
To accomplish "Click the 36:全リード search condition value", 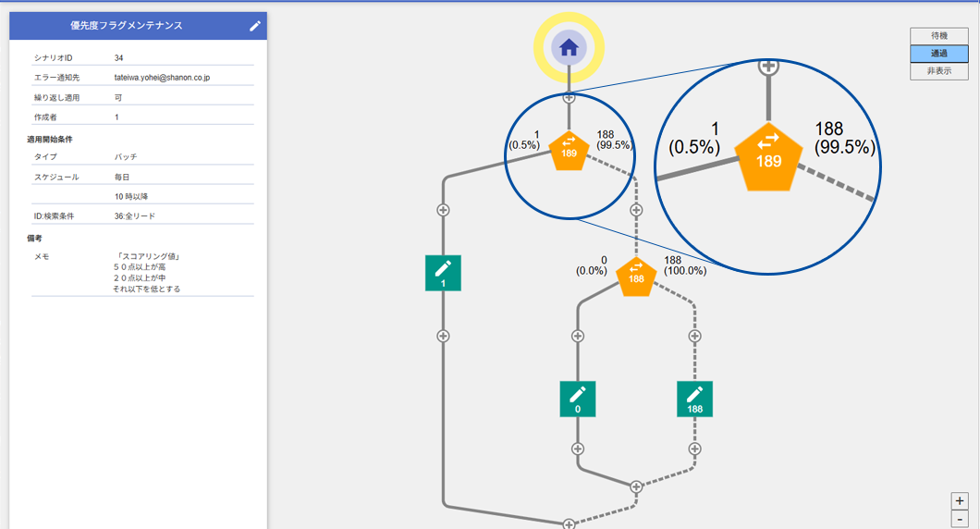I will pos(135,216).
